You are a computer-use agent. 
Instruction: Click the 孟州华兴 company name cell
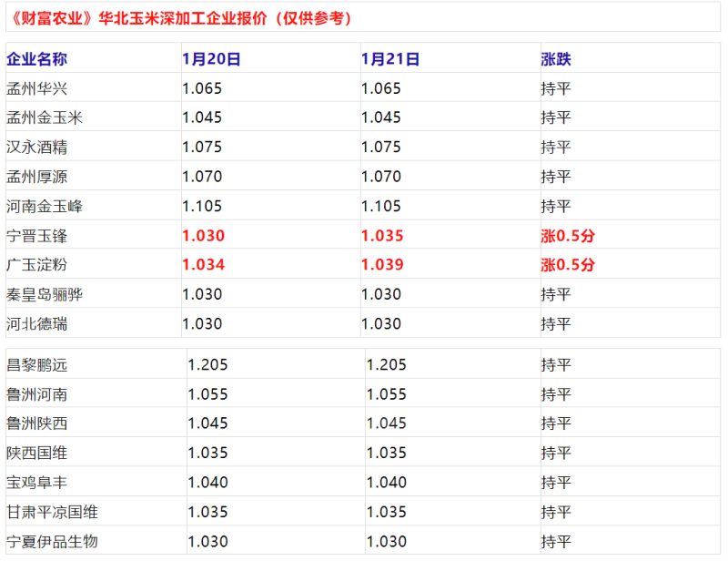[x=36, y=89]
